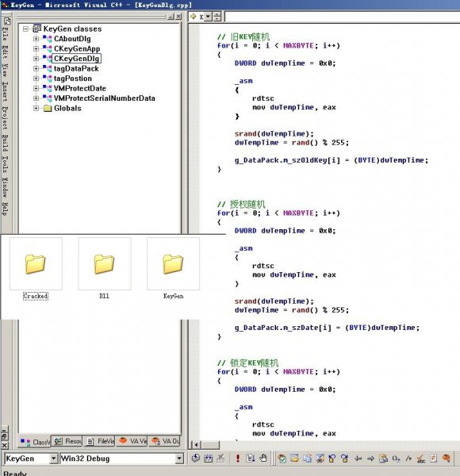Expand the tagPostion node
This screenshot has height=476, width=460.
click(x=36, y=79)
